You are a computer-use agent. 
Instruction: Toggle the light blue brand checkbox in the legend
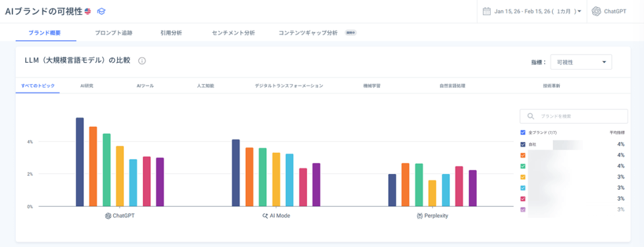click(x=523, y=188)
